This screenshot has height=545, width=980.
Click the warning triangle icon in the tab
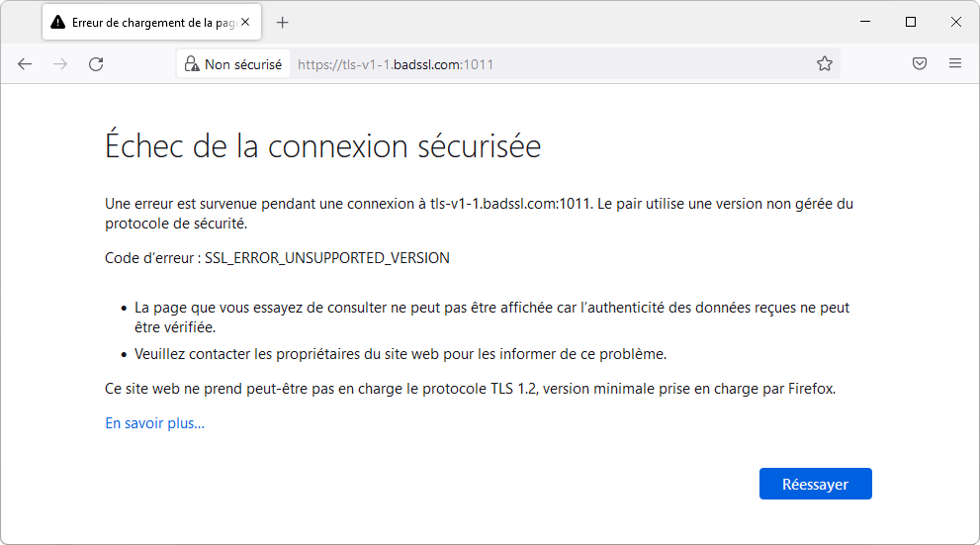point(58,22)
